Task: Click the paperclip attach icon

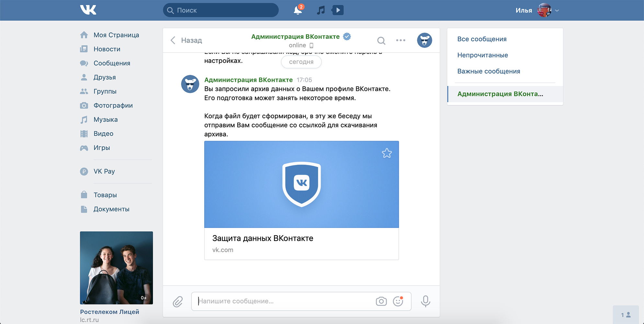Action: (x=178, y=302)
